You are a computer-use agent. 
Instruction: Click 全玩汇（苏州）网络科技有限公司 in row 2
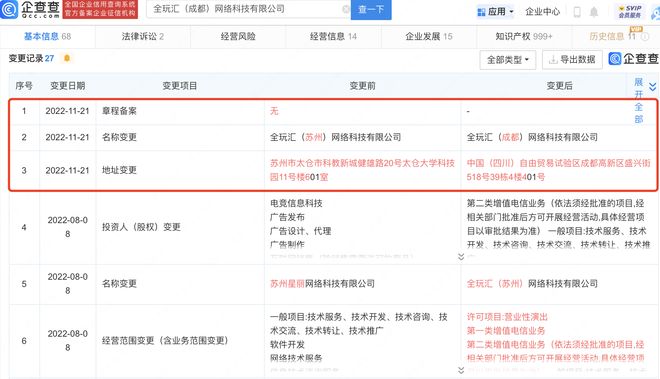(335, 137)
